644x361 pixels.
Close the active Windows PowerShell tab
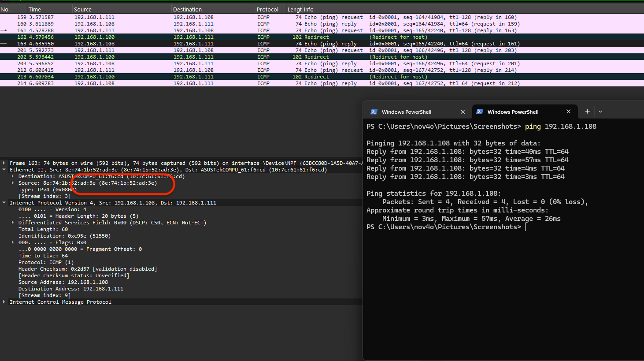(x=568, y=112)
